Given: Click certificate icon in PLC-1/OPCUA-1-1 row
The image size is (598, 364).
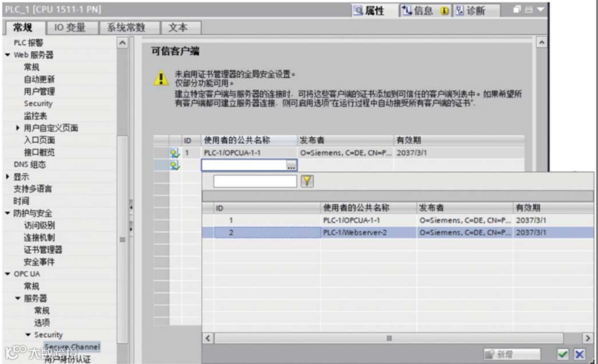Looking at the screenshot, I should 174,153.
